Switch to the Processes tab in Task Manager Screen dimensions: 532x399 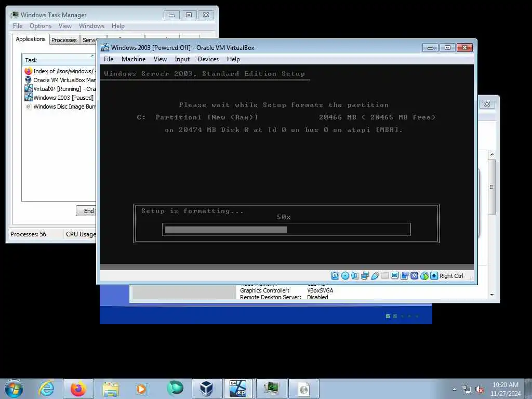64,40
